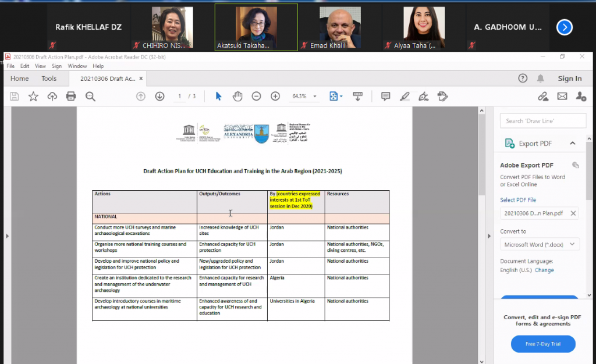Select the Hand pan tool
The height and width of the screenshot is (364, 596).
pos(237,97)
